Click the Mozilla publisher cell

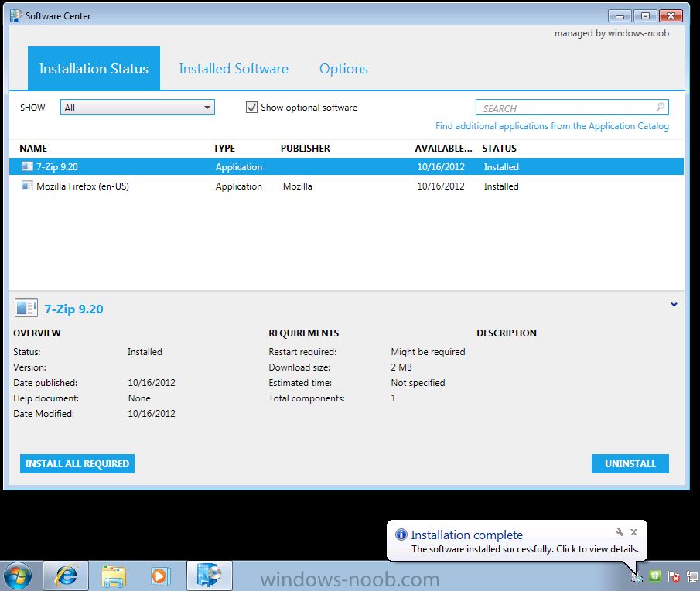click(298, 186)
